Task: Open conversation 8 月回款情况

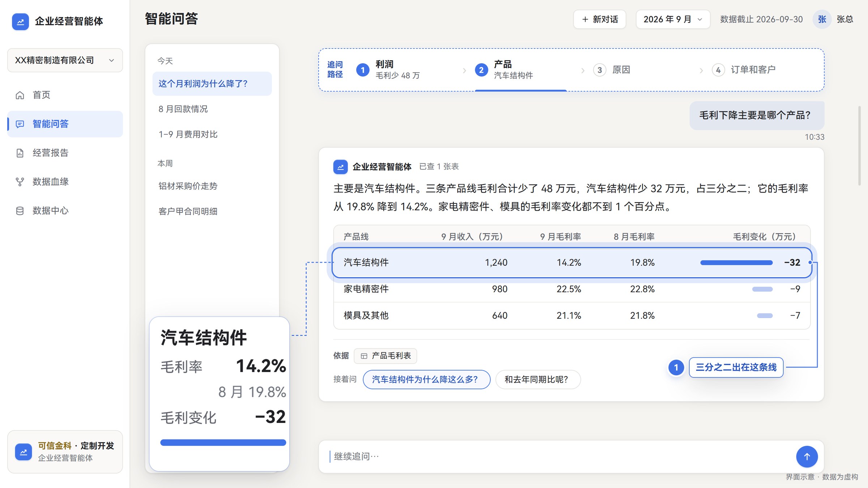Action: tap(212, 109)
